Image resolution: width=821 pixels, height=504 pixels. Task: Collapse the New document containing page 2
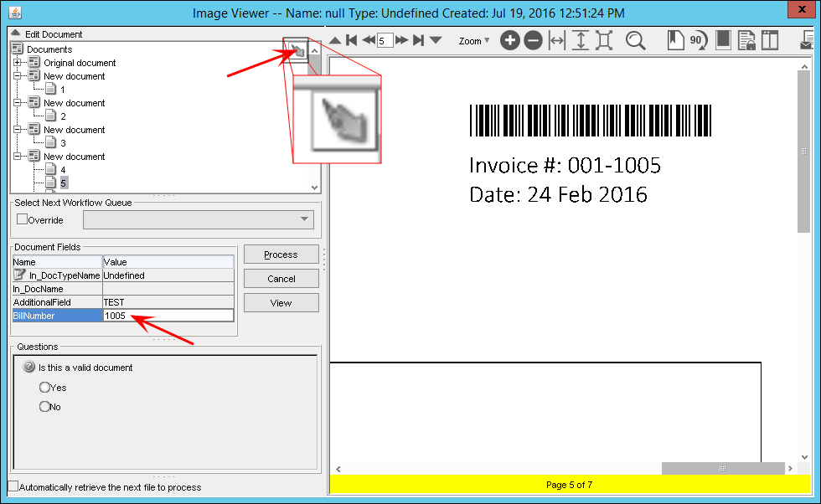pos(18,103)
